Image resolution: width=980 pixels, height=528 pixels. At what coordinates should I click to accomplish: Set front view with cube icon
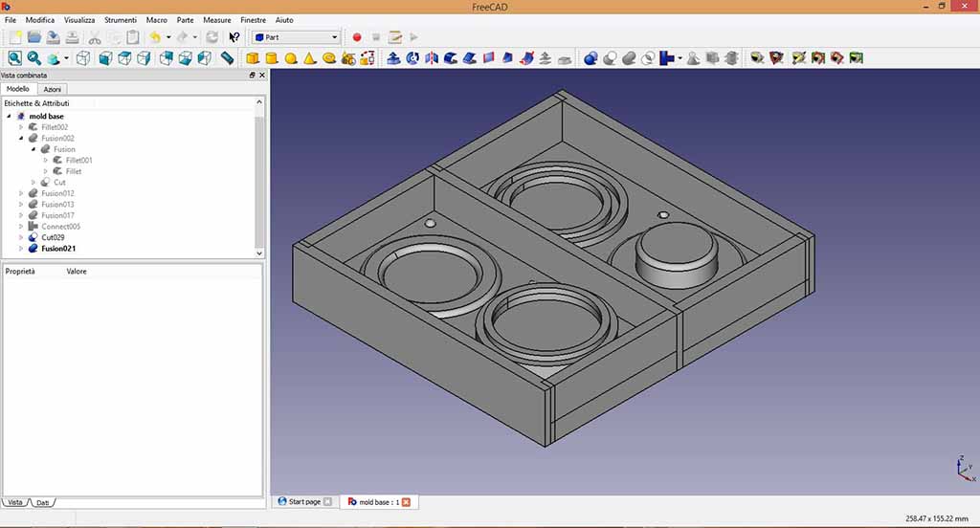pyautogui.click(x=105, y=58)
